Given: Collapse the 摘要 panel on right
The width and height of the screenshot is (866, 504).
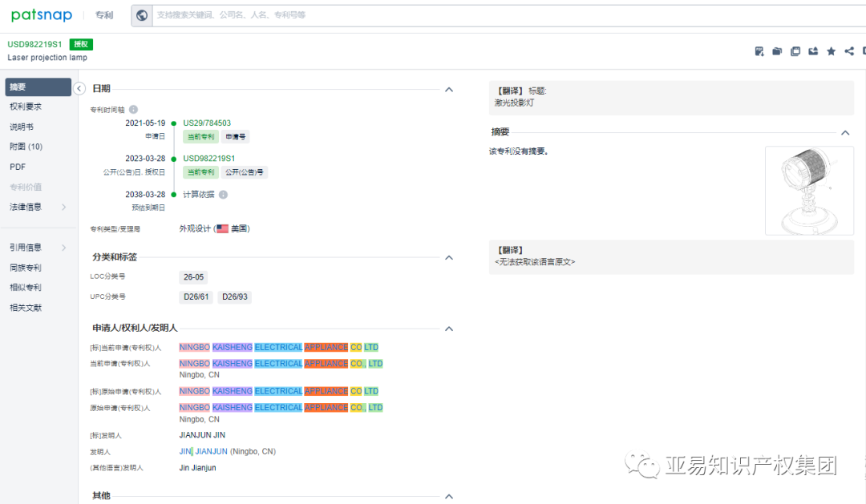Looking at the screenshot, I should (845, 132).
